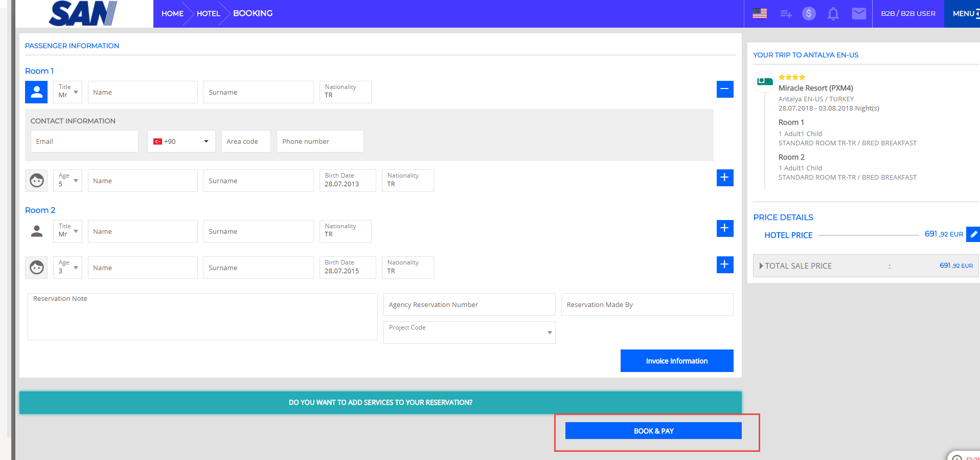980x460 pixels.
Task: Click the add-to-list icon in header
Action: [786, 14]
